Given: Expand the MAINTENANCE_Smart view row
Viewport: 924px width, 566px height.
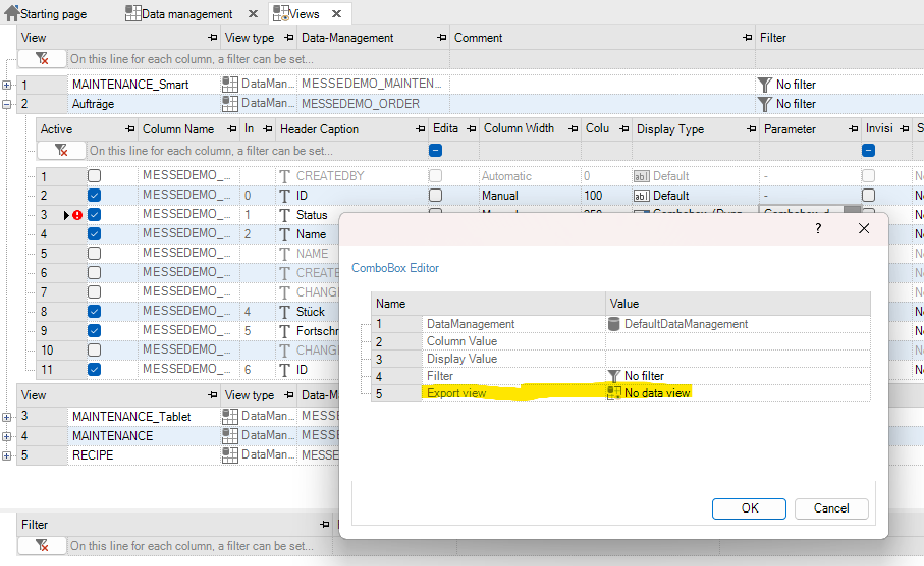Looking at the screenshot, I should point(7,85).
